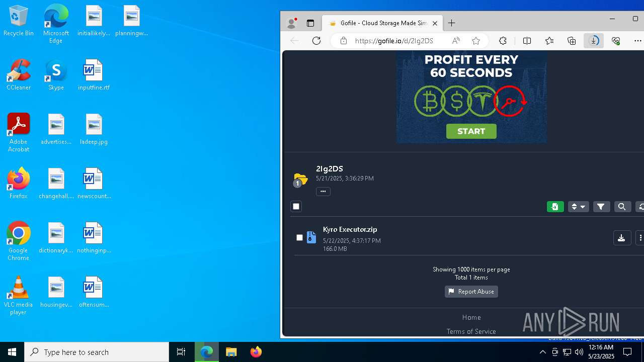Open the Recycle Bin desktop icon
Screen dimensions: 644x362
tap(19, 21)
